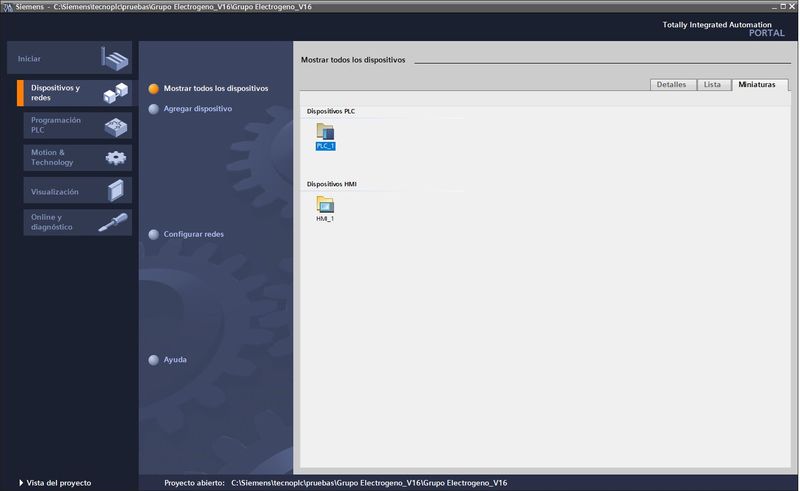
Task: Click the Programación PLC chip icon
Action: tap(116, 127)
